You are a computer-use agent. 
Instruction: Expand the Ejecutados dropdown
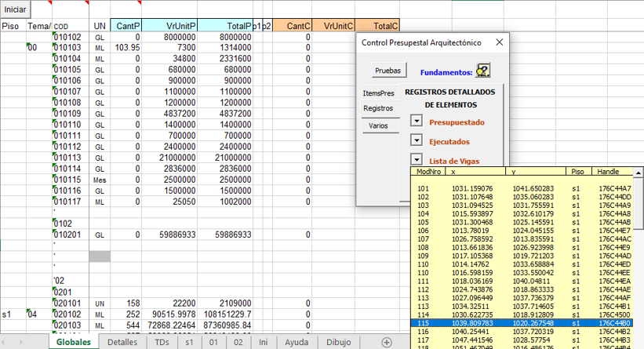417,140
